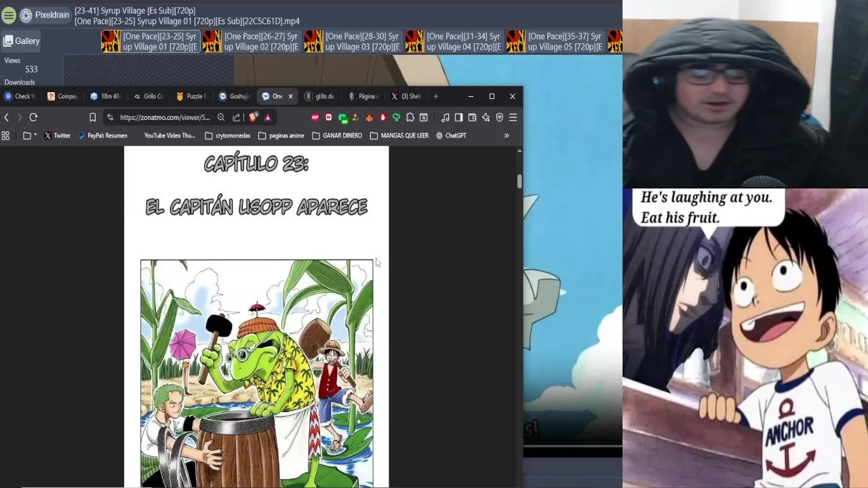The width and height of the screenshot is (868, 488).
Task: Expand the MANGAS QUE LEER bookmark folder
Action: [x=399, y=136]
